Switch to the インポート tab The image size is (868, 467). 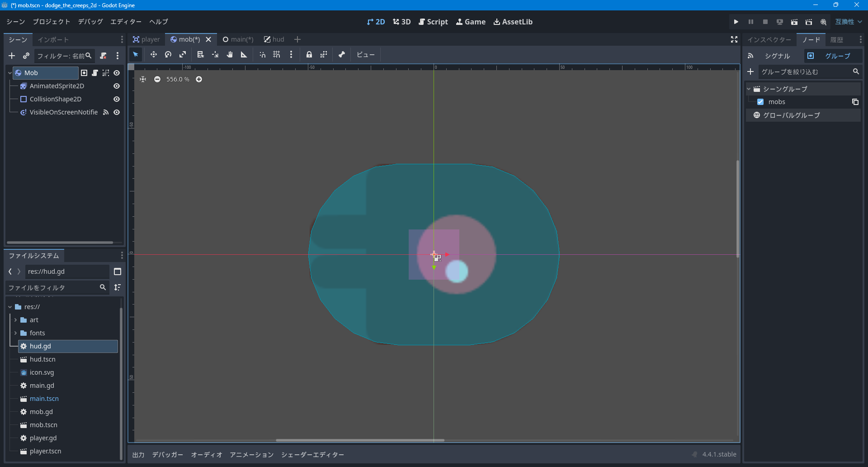tap(53, 40)
